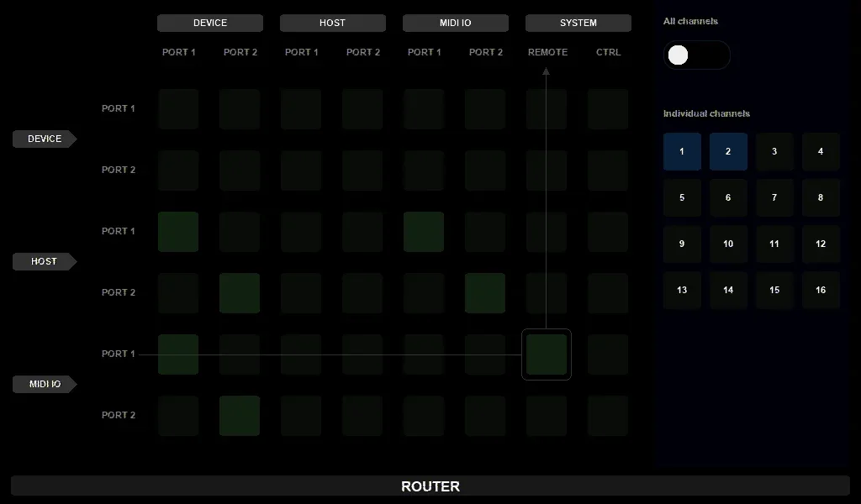861x504 pixels.
Task: Click the DEVICE column group header
Action: point(209,23)
